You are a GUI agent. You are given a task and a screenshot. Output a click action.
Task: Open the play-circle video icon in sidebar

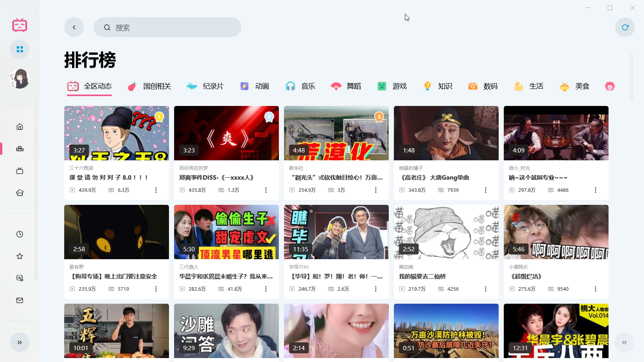tap(20, 278)
